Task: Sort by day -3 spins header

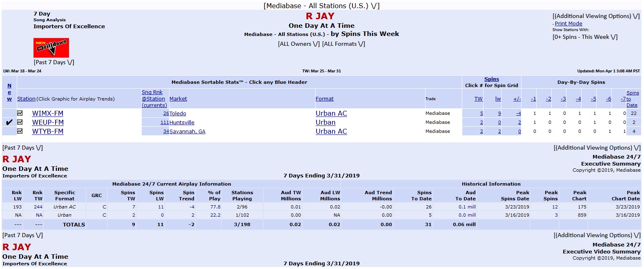Action: coord(563,99)
